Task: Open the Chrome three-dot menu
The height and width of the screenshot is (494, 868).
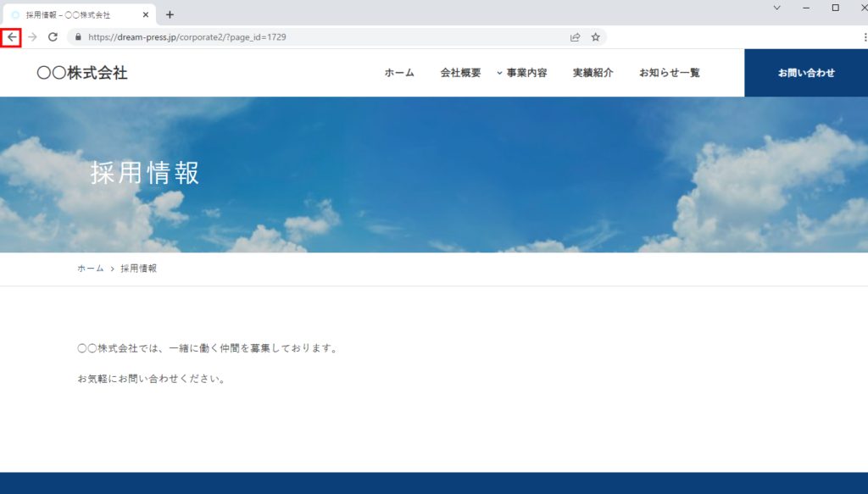Action: pos(864,37)
